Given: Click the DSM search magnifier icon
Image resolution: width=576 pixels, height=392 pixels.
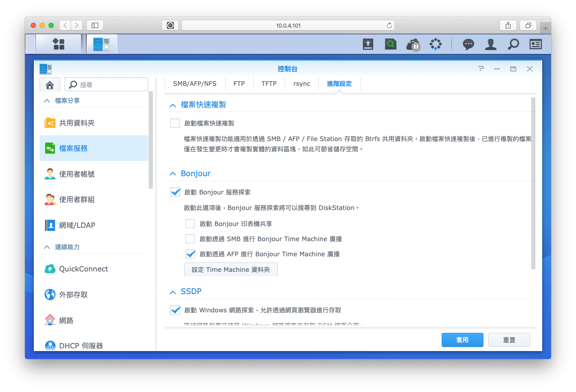Looking at the screenshot, I should (513, 44).
